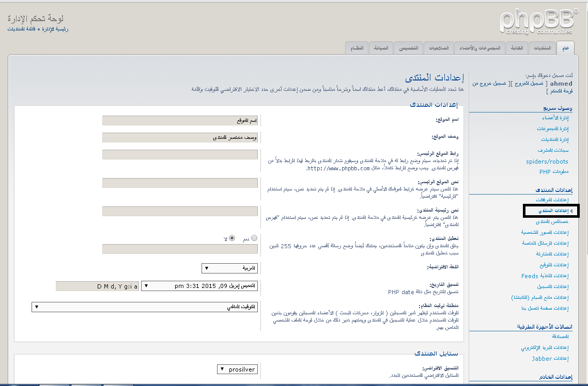588x386 pixels.
Task: Open the قائمة المنتديات link
Action: point(21,29)
